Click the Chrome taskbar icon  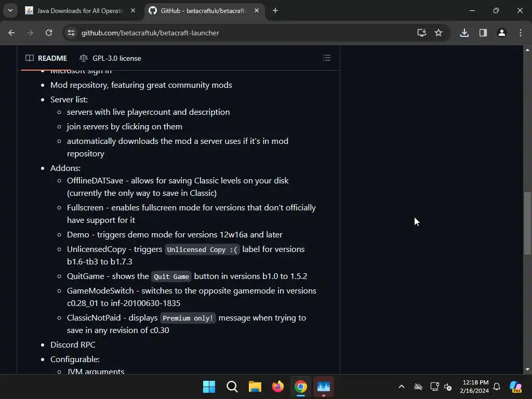301,387
